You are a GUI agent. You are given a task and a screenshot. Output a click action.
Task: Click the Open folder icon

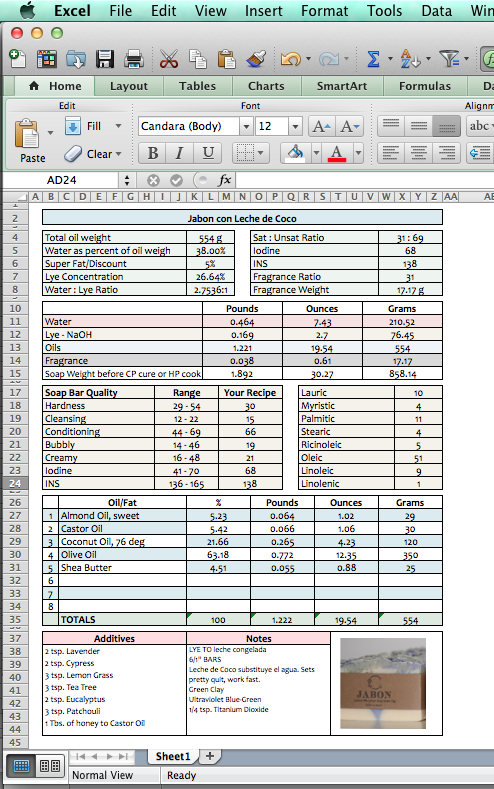coord(75,59)
